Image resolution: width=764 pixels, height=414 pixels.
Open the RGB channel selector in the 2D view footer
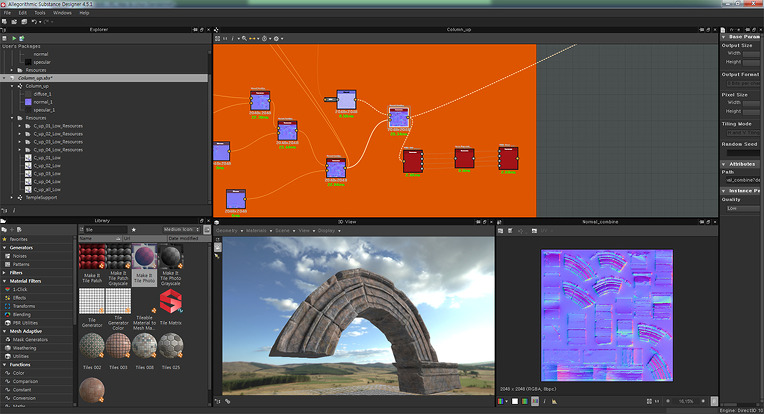(502, 401)
